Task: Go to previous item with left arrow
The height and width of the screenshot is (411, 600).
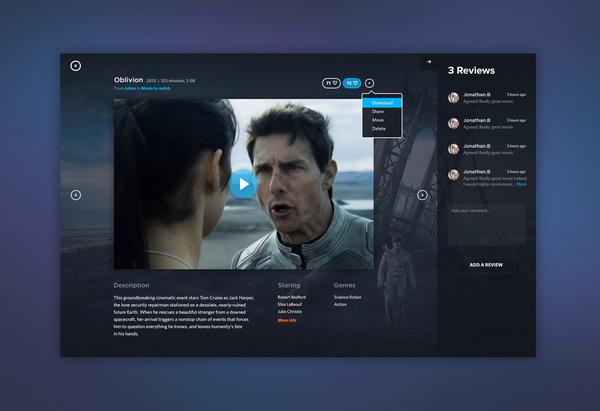Action: pyautogui.click(x=75, y=195)
